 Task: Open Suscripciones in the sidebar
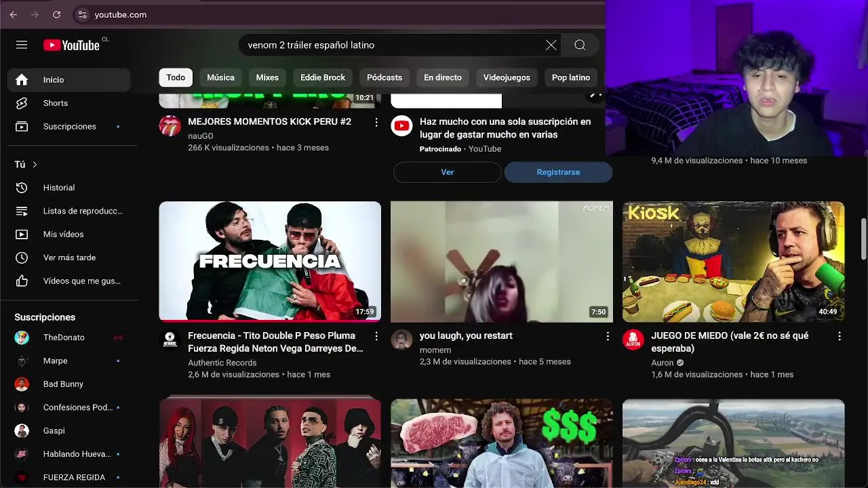[68, 126]
